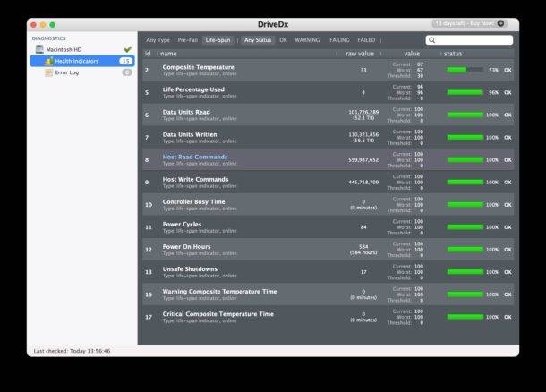Click Unsafe Shutdowns raw value 17
The height and width of the screenshot is (392, 546).
coord(363,272)
